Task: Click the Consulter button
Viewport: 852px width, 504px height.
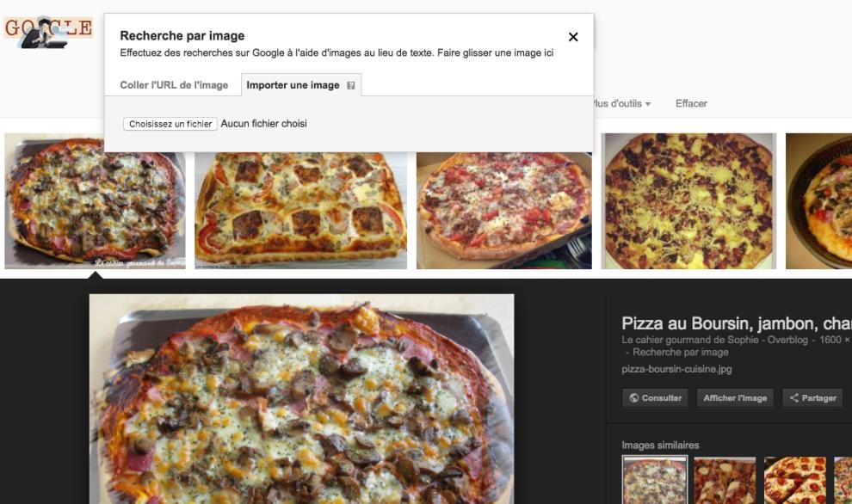Action: pyautogui.click(x=655, y=398)
